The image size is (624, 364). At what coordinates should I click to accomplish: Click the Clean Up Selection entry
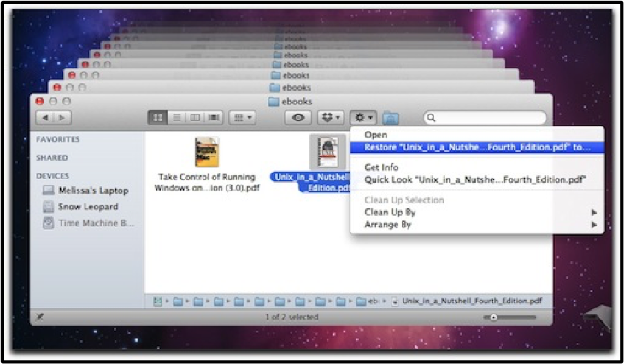tap(477, 200)
